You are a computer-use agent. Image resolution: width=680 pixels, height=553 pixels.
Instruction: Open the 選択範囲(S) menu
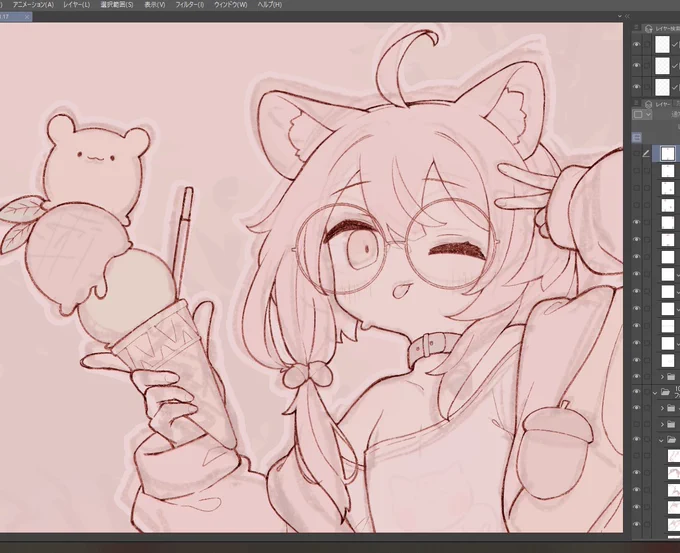pyautogui.click(x=117, y=5)
